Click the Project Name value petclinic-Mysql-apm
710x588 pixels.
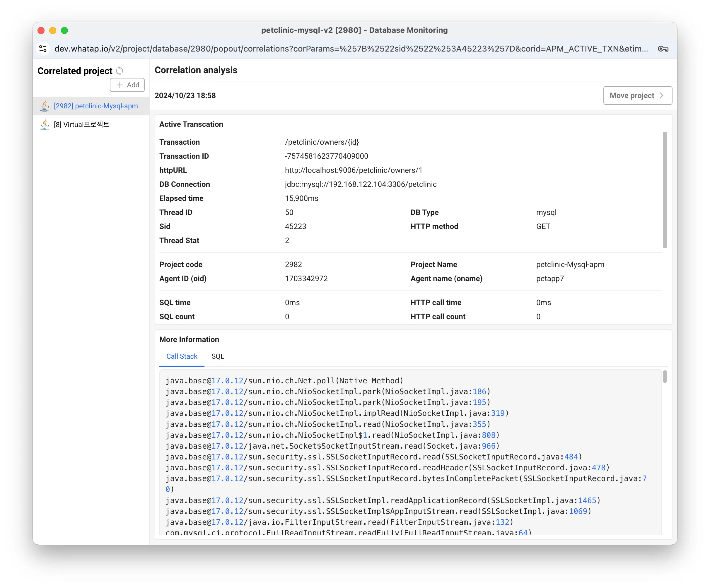570,265
